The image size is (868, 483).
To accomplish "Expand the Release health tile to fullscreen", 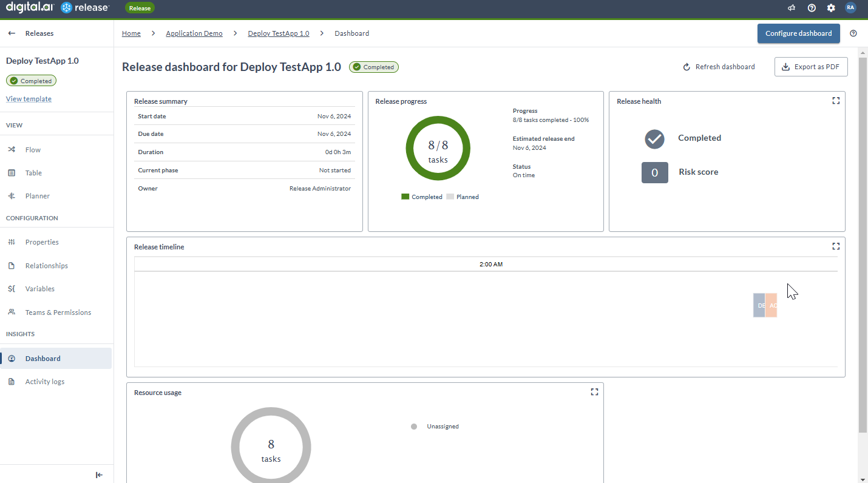I will (x=836, y=101).
